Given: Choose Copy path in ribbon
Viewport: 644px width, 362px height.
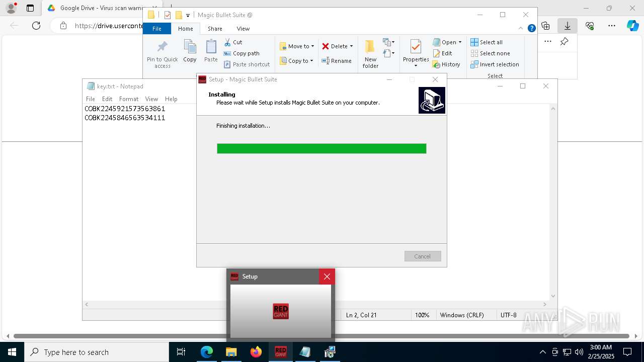Looking at the screenshot, I should 242,53.
